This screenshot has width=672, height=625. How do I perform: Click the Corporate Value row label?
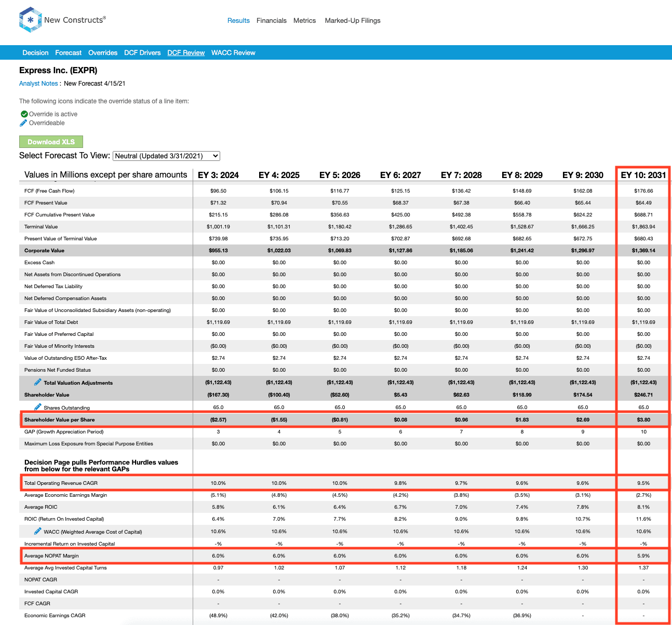click(44, 251)
